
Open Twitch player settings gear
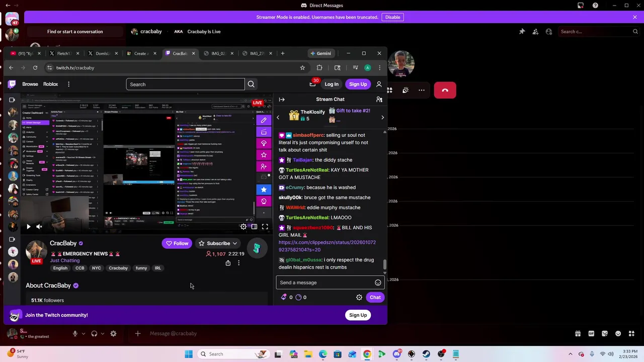(x=244, y=227)
